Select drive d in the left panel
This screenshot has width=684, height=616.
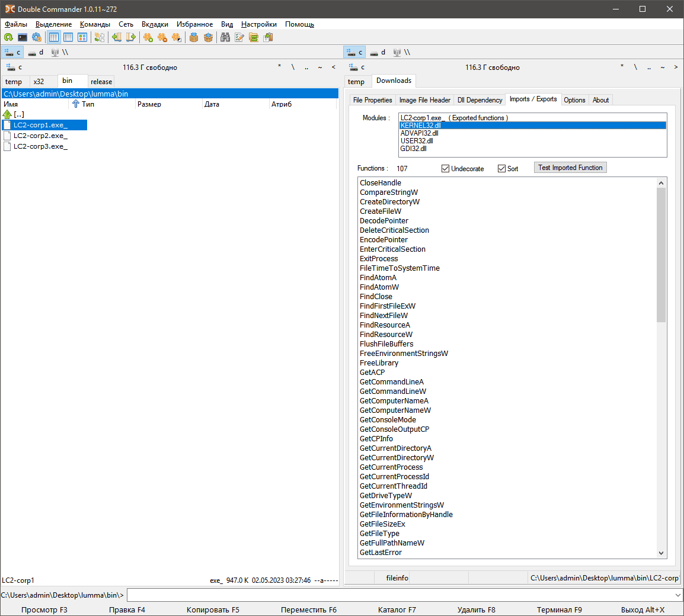36,52
